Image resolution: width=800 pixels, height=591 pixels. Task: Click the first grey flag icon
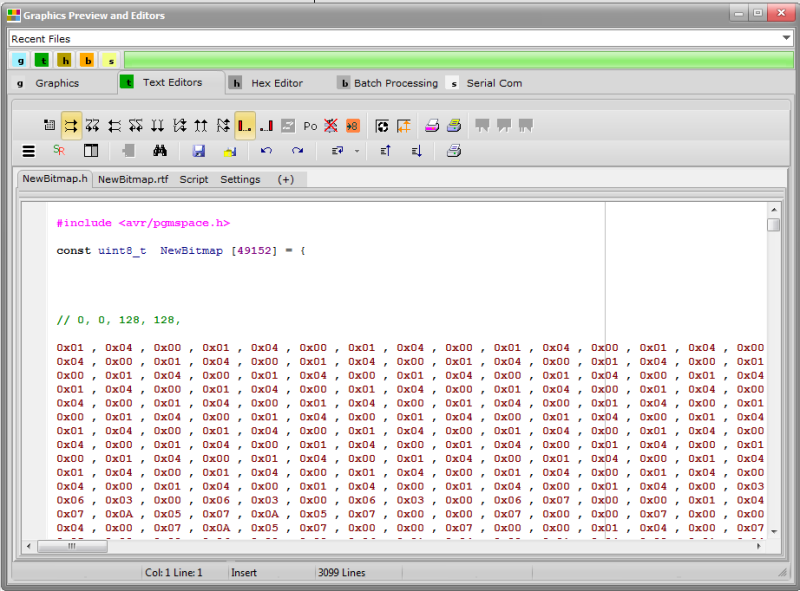click(482, 126)
